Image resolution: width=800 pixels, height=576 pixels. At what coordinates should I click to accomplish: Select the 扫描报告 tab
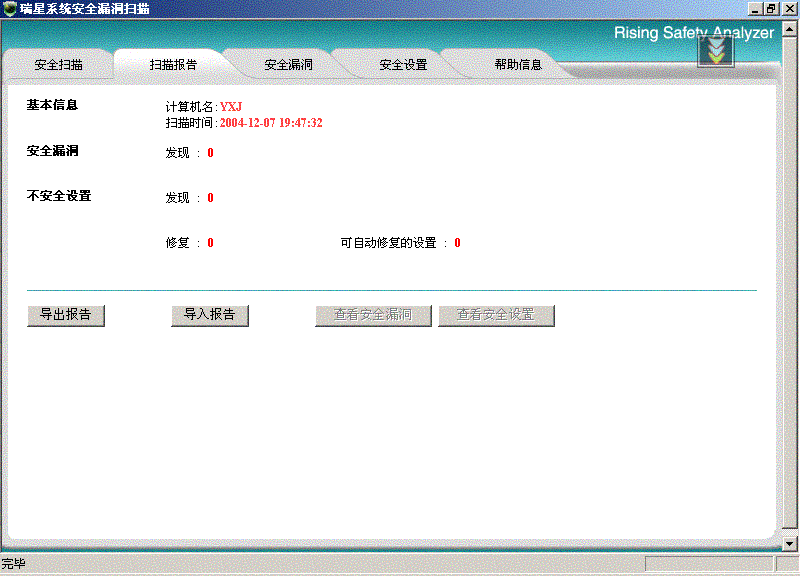click(173, 65)
